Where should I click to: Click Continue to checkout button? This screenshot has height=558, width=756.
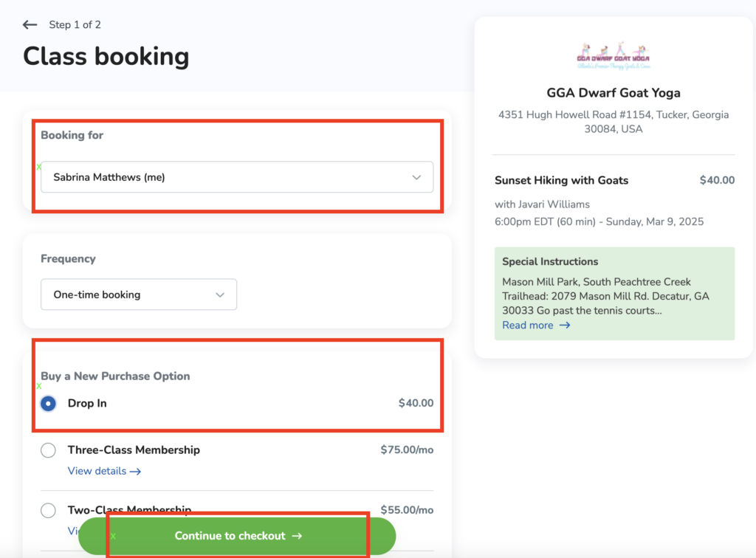(237, 536)
